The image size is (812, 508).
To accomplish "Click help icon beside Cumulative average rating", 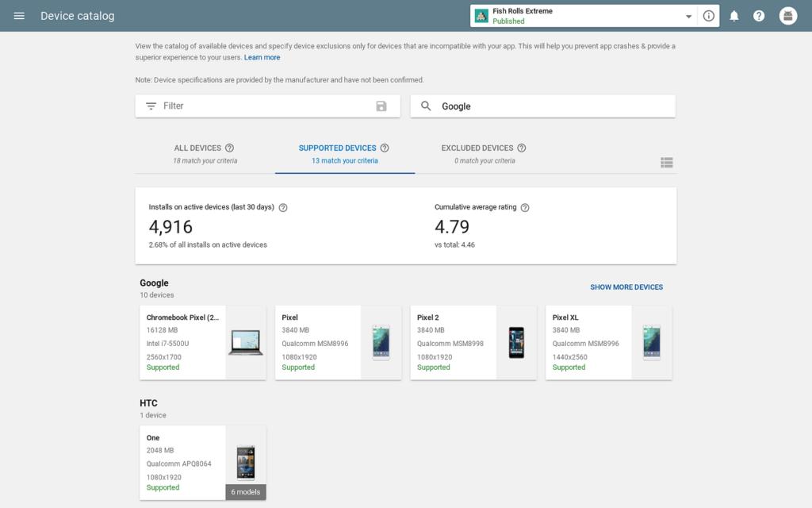I will 525,208.
